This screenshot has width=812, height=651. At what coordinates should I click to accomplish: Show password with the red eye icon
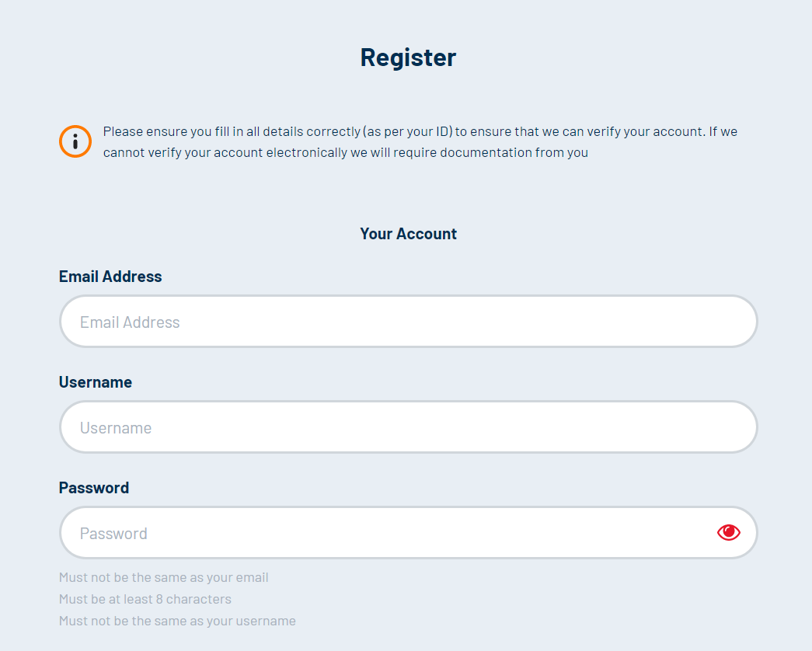[729, 532]
